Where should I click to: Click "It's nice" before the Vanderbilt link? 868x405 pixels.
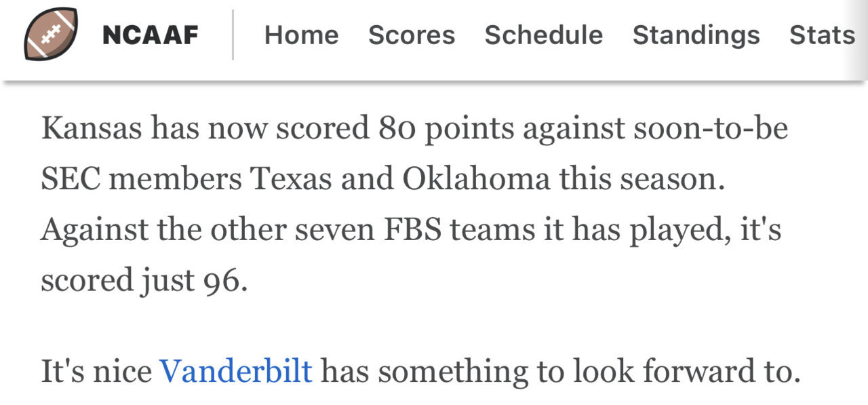coord(96,371)
